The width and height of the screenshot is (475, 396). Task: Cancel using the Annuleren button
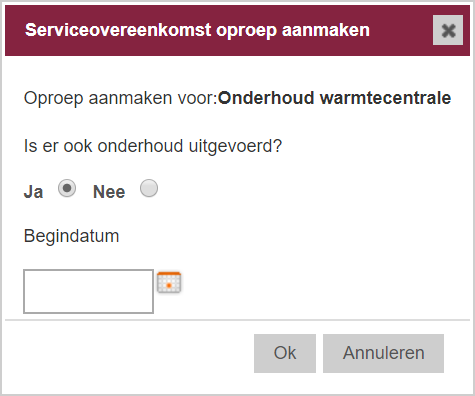[x=383, y=353]
